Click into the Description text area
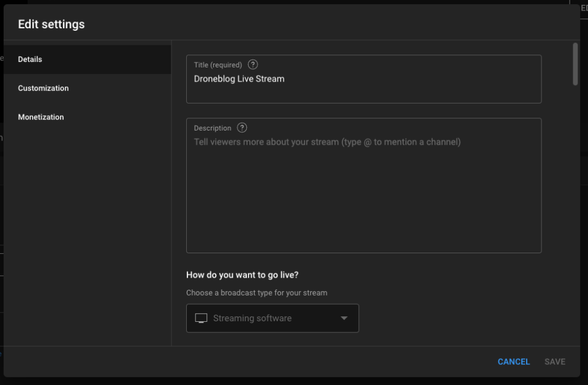 tap(364, 185)
